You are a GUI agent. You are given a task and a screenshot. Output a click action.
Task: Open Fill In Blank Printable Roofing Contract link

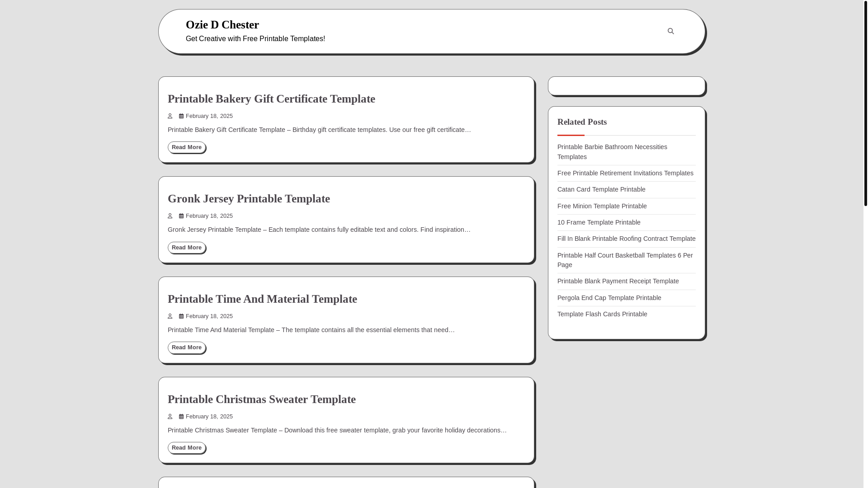pyautogui.click(x=627, y=239)
